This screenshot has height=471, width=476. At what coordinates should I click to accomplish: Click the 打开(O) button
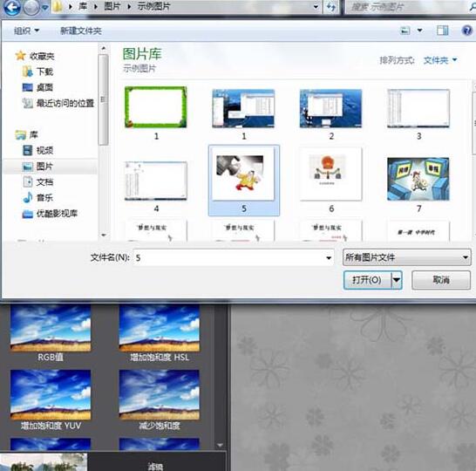point(367,280)
